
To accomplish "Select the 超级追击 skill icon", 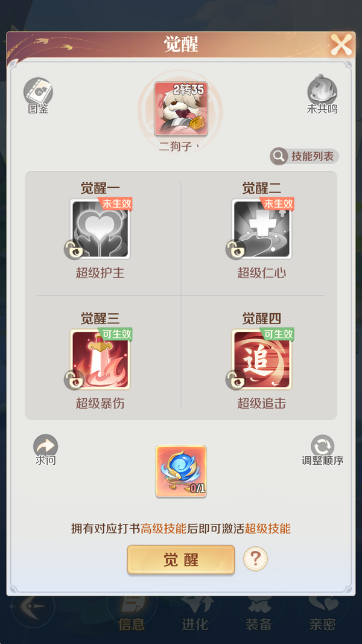I will [262, 359].
